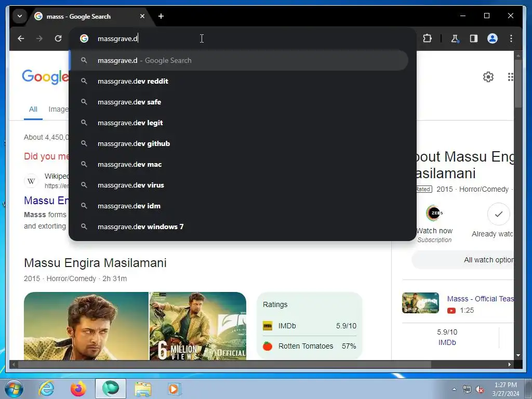Click the browser forward arrow
532x399 pixels.
[x=39, y=38]
